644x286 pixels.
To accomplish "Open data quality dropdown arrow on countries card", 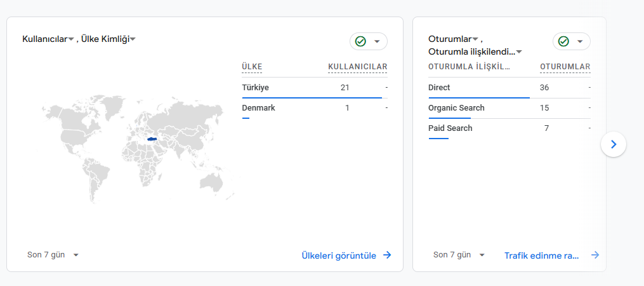I will tap(377, 41).
